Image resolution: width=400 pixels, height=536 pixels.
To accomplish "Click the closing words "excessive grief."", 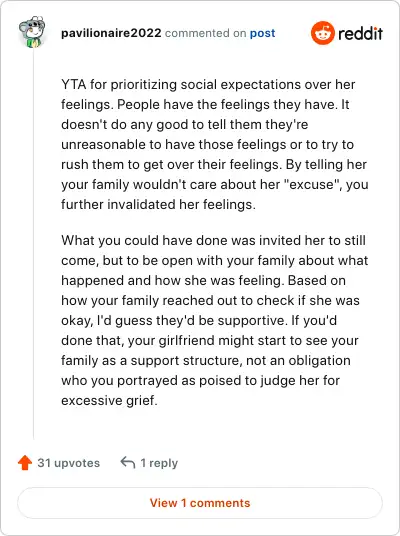I will coord(109,400).
